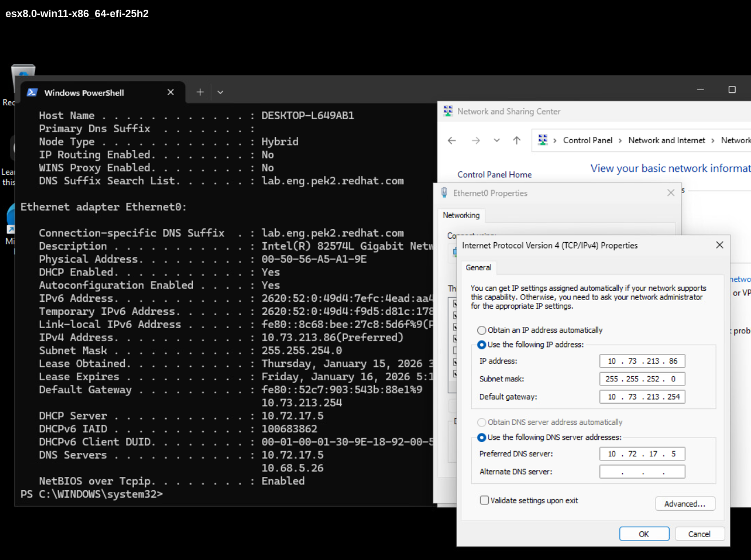Select the General tab in IPv4 Properties

point(479,267)
